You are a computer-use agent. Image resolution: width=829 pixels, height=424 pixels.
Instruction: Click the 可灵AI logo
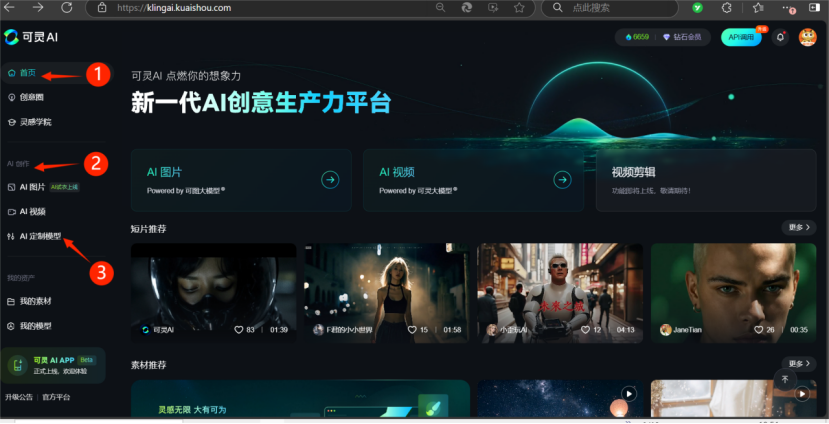click(31, 37)
